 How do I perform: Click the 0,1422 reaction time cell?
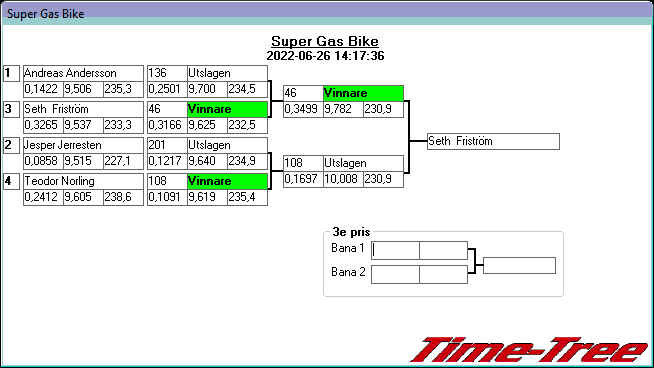tap(43, 89)
